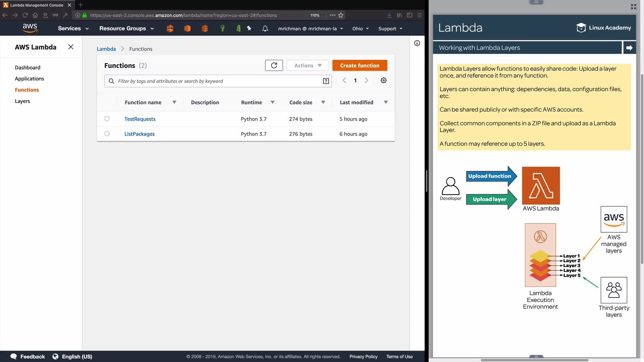
Task: Click next slide arrow in Linux Academy panel
Action: click(x=629, y=48)
